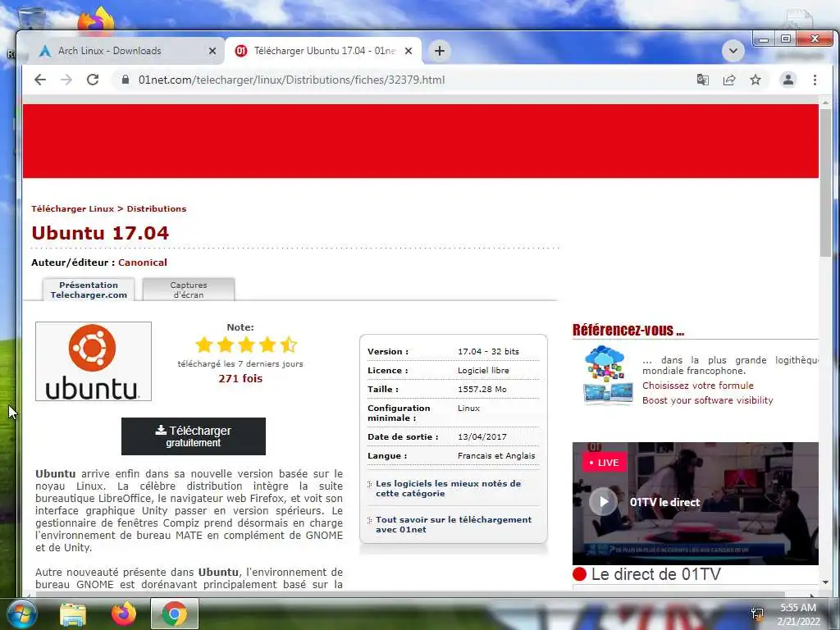This screenshot has width=840, height=630.
Task: Open File Explorer from taskbar
Action: pos(73,614)
